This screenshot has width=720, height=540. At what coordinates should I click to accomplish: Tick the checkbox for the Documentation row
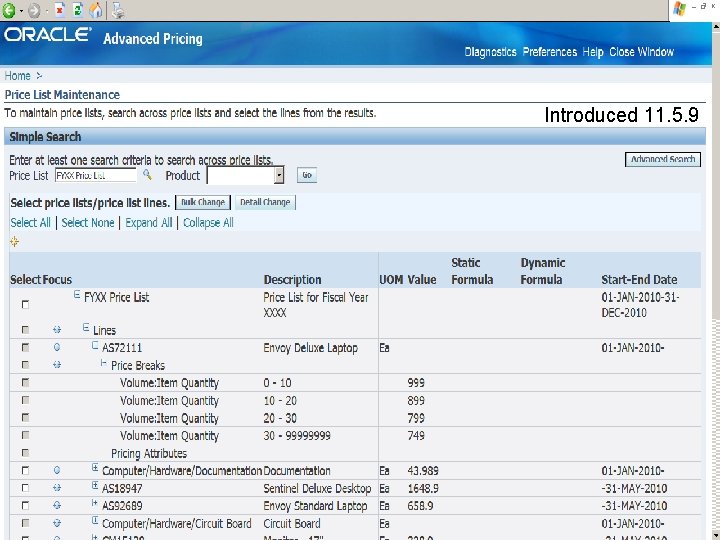click(25, 471)
